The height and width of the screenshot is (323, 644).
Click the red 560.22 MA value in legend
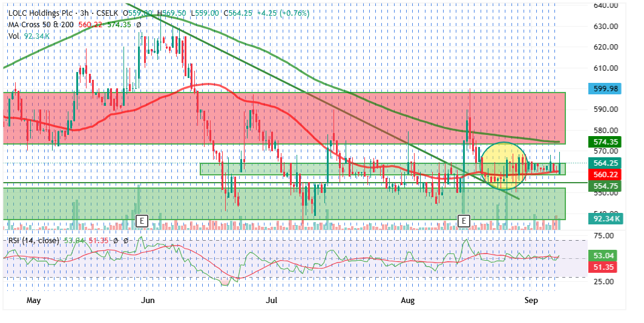point(90,25)
